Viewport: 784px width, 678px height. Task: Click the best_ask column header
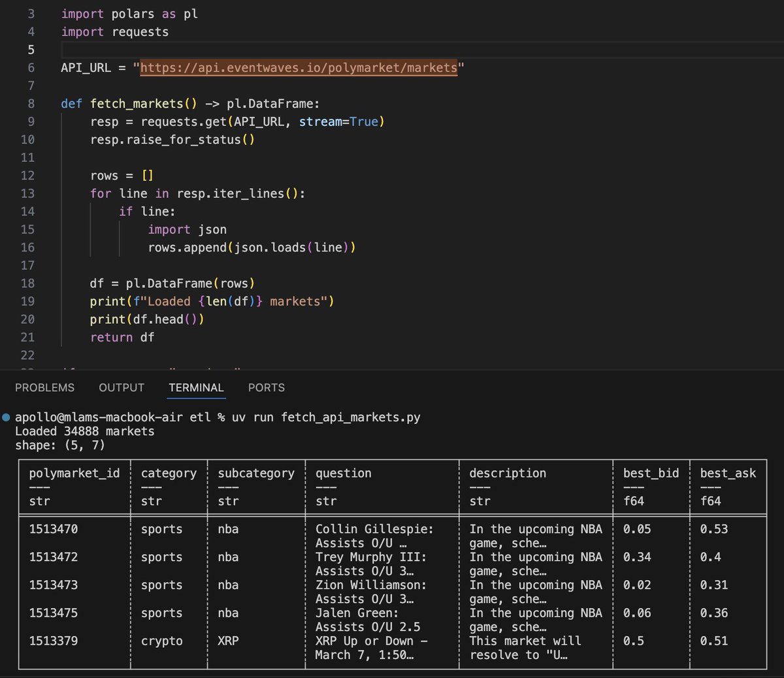(728, 473)
